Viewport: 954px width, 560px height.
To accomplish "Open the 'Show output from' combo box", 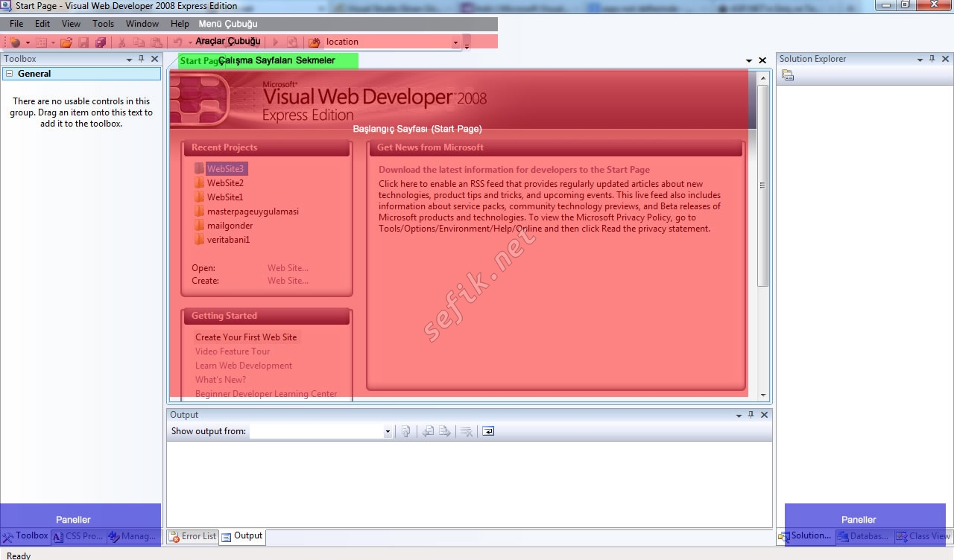I will click(x=320, y=431).
